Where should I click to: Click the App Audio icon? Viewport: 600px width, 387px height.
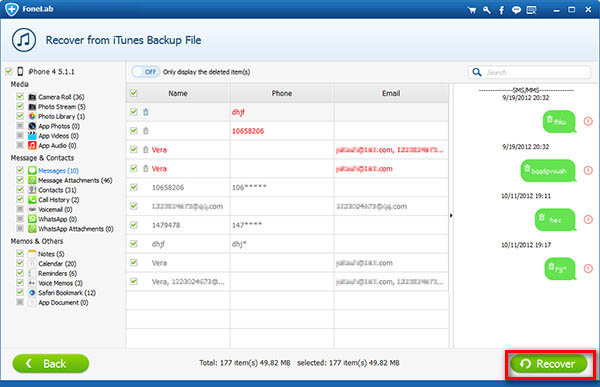pyautogui.click(x=32, y=145)
